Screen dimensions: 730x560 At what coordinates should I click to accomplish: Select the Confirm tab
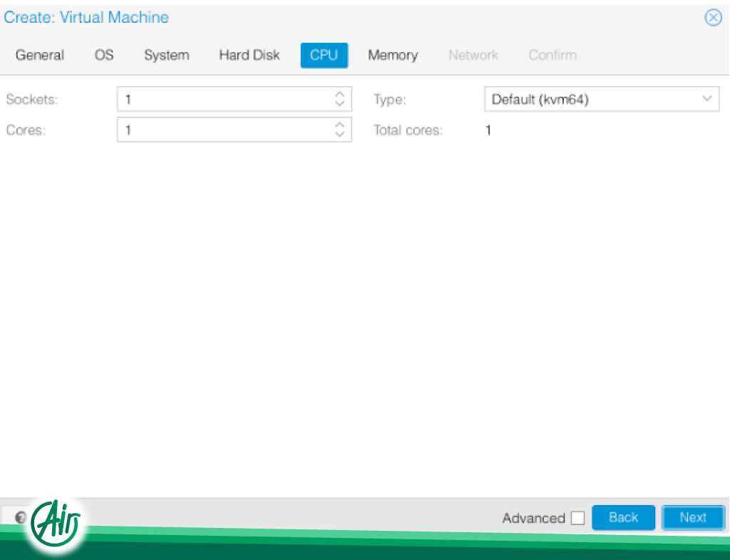[552, 55]
